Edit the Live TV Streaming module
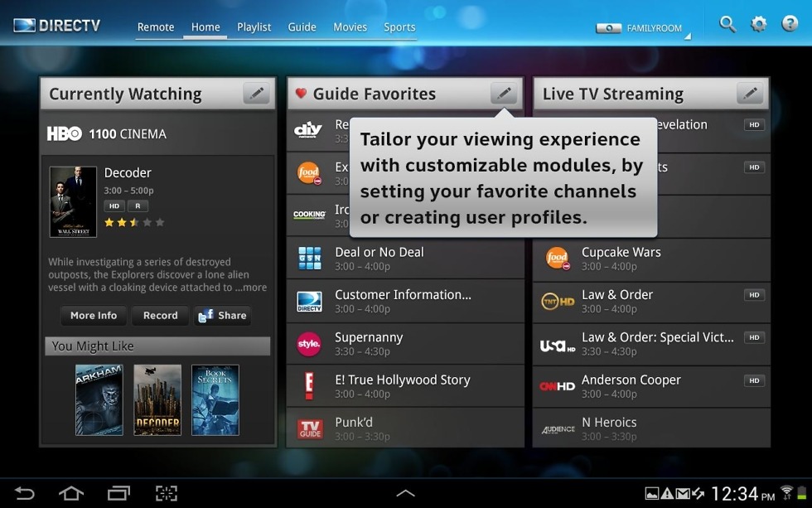This screenshot has width=812, height=508. 750,94
